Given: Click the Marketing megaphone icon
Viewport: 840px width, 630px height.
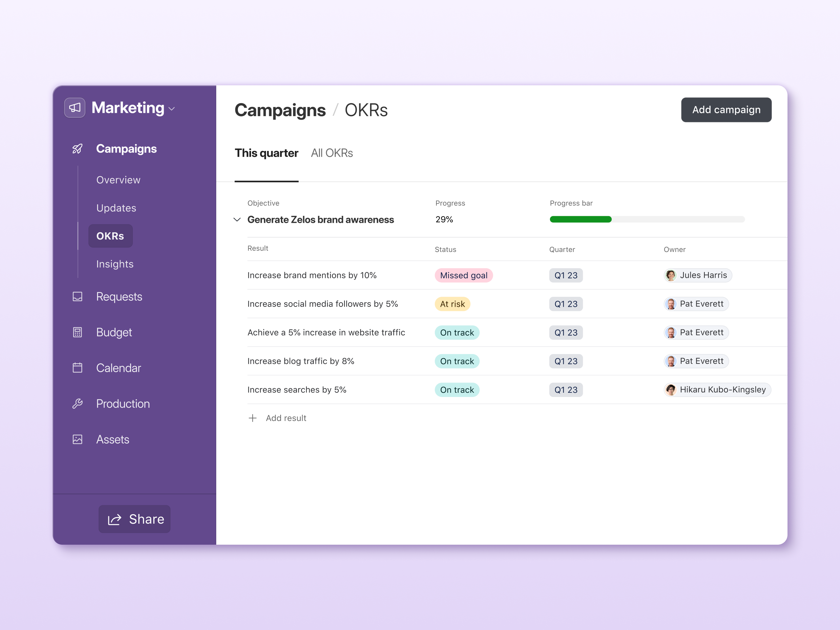Looking at the screenshot, I should 74,108.
